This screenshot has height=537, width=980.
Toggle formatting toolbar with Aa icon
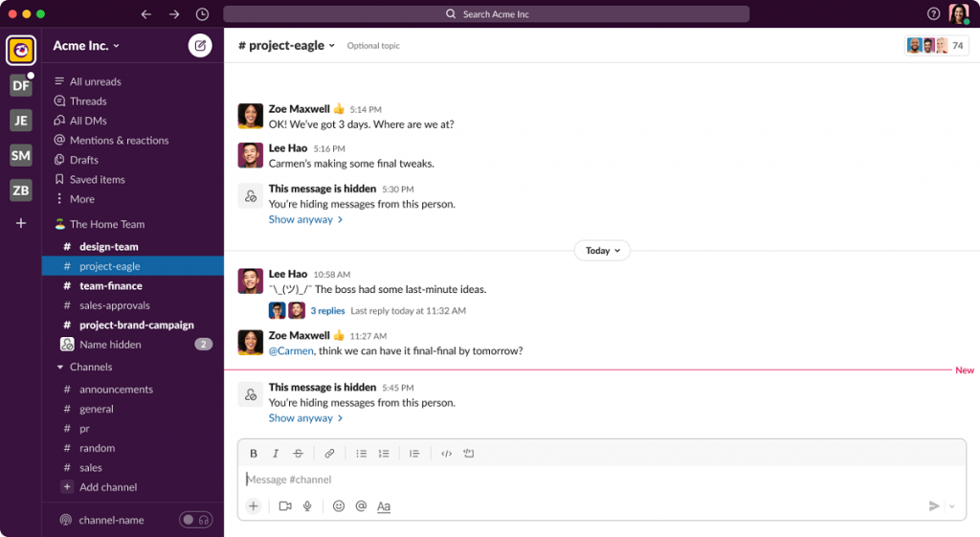pyautogui.click(x=384, y=506)
